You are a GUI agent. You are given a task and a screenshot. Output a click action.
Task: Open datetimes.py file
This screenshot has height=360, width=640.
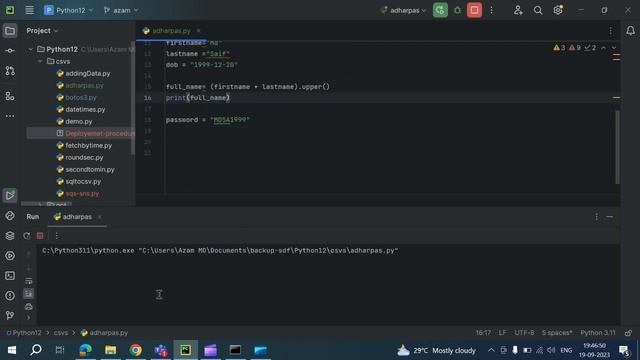point(81,109)
